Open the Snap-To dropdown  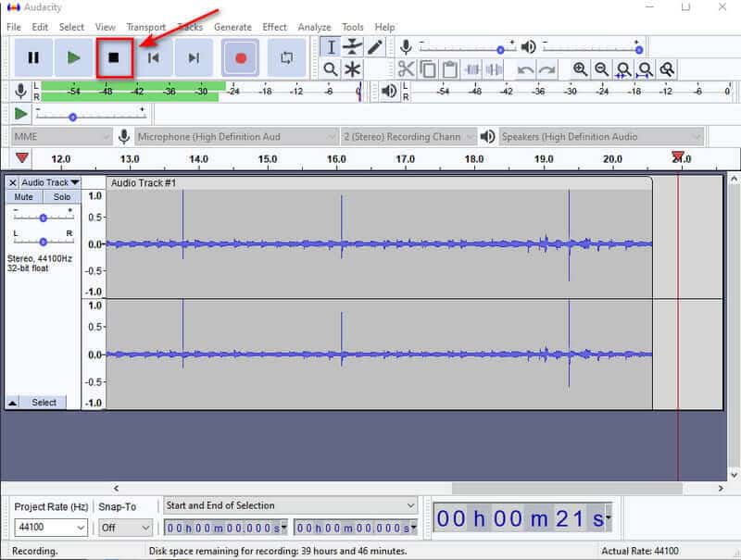[125, 528]
